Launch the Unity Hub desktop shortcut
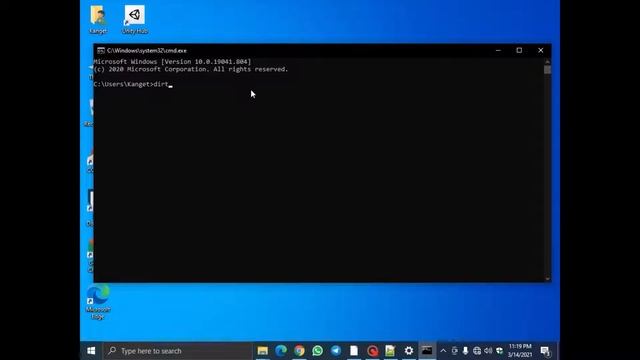 135,19
